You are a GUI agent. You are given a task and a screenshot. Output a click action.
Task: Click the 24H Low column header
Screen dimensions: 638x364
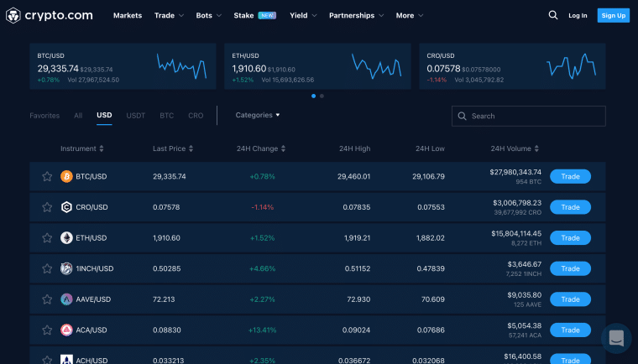(430, 148)
